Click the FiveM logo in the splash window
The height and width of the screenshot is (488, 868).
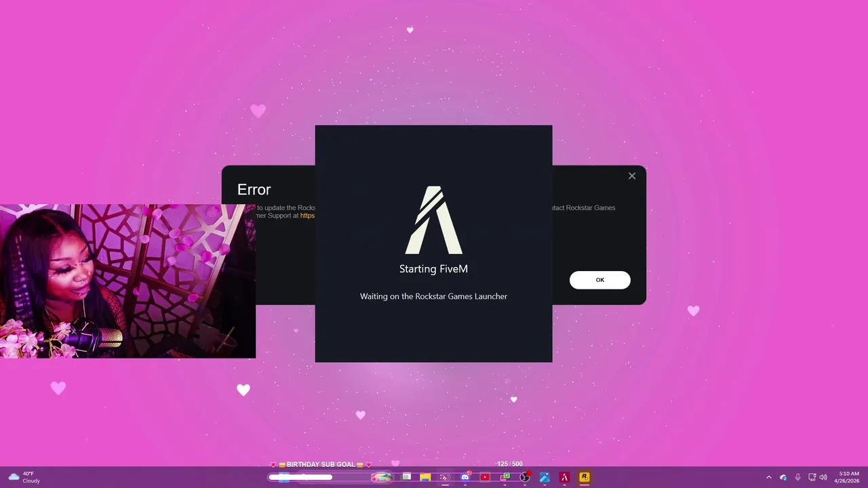(434, 220)
